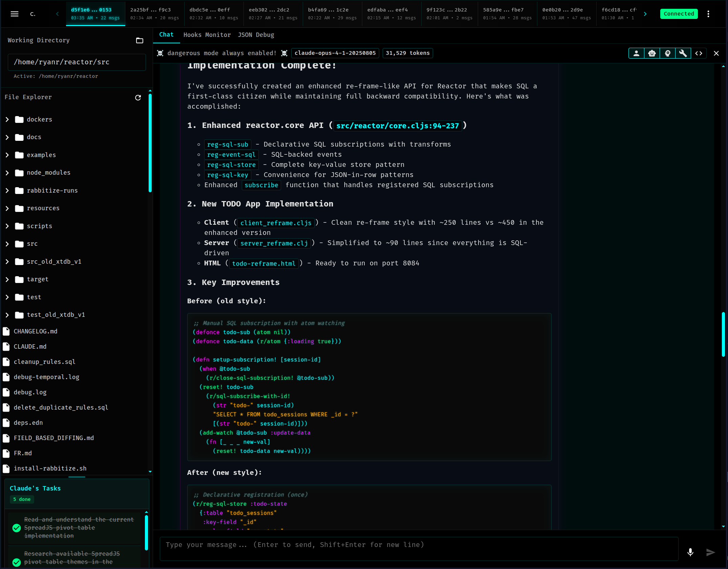728x569 pixels.
Task: Show later session tabs with right arrow
Action: [645, 14]
